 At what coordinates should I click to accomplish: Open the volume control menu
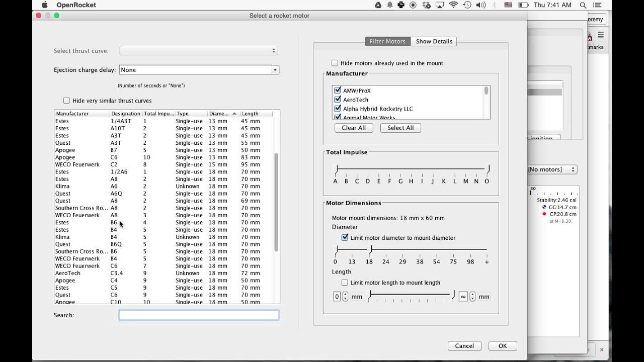click(x=480, y=5)
